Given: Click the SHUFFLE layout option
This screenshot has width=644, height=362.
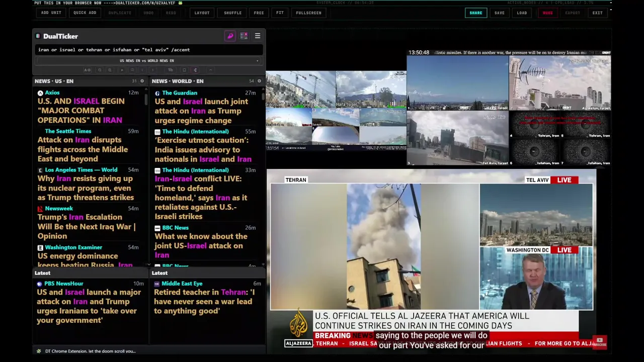Looking at the screenshot, I should pos(232,13).
